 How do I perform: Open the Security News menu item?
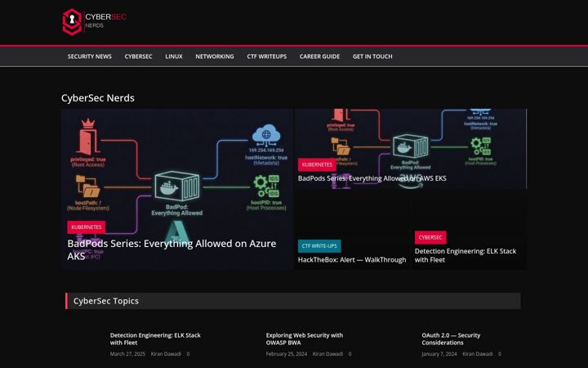pos(90,56)
